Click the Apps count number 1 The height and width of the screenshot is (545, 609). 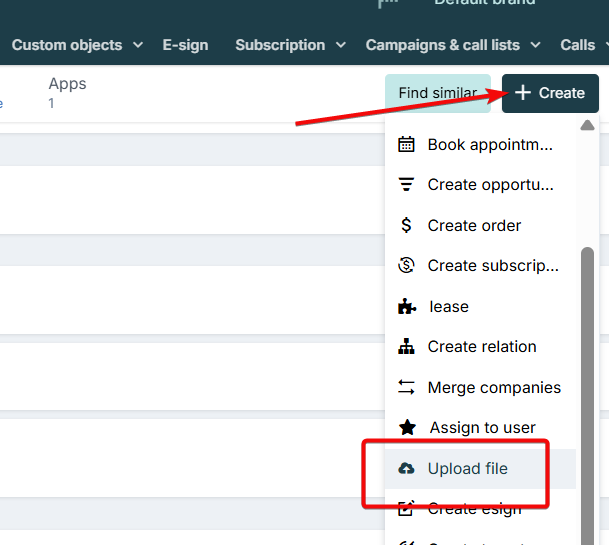tap(51, 103)
